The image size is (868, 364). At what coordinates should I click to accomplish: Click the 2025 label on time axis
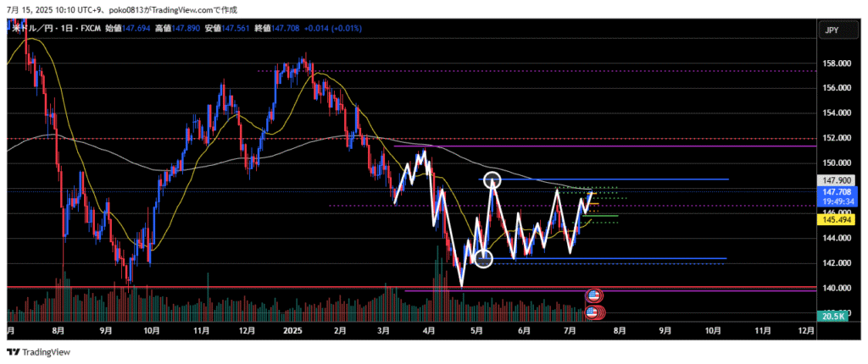point(292,333)
